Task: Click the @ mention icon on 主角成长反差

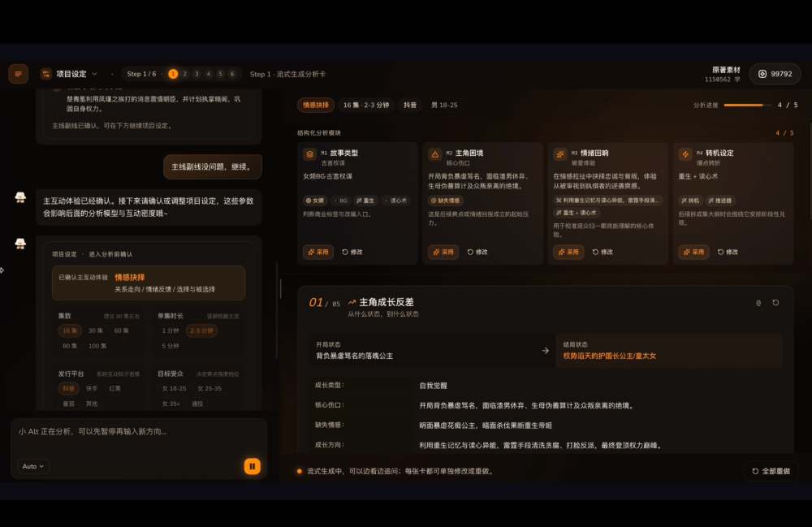Action: pyautogui.click(x=758, y=303)
